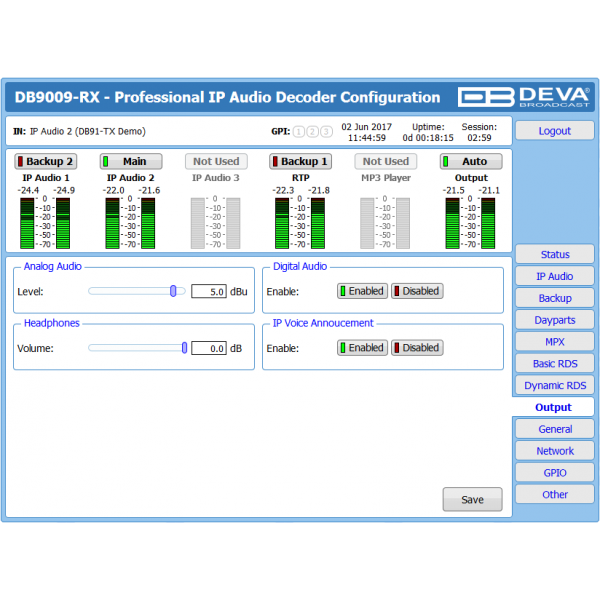Click the GPI 3 indicator
Viewport: 600px width, 600px height.
coord(326,132)
